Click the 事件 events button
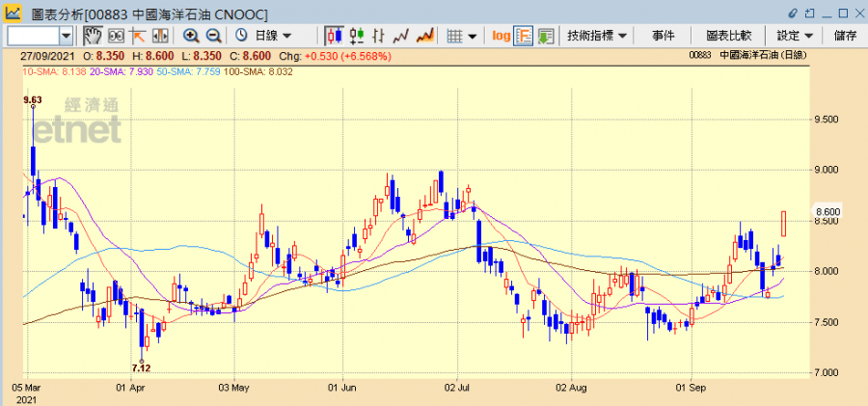Viewport: 868px width, 406px height. (664, 36)
